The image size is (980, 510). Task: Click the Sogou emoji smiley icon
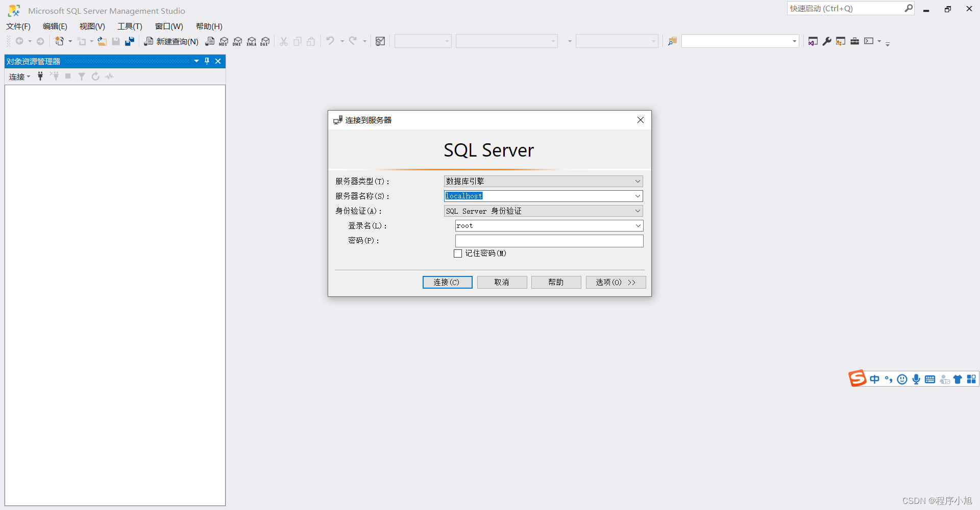(902, 379)
